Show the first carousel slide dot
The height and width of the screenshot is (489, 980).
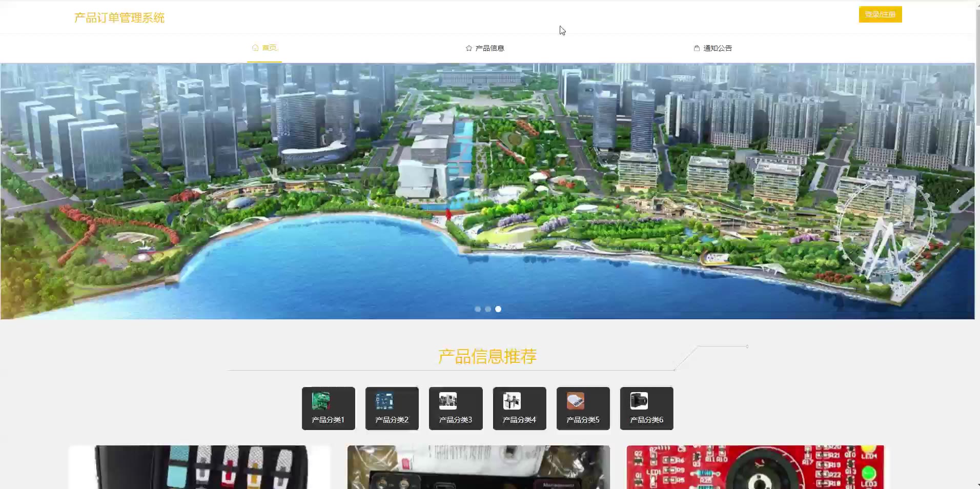(x=478, y=309)
